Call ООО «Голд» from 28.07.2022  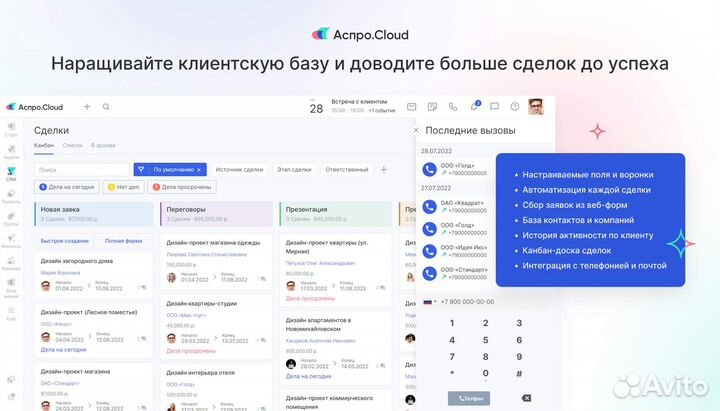pos(429,169)
